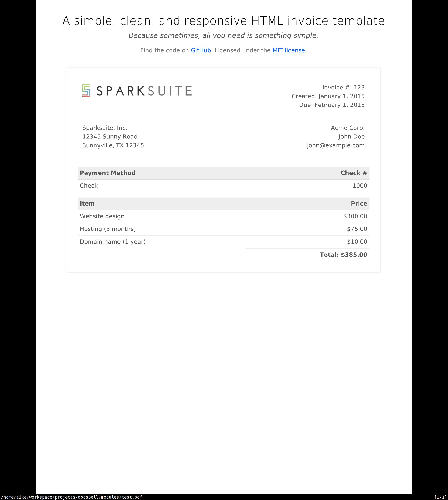The width and height of the screenshot is (448, 500).
Task: Select the Due: February 1, 2015 line
Action: pos(332,105)
